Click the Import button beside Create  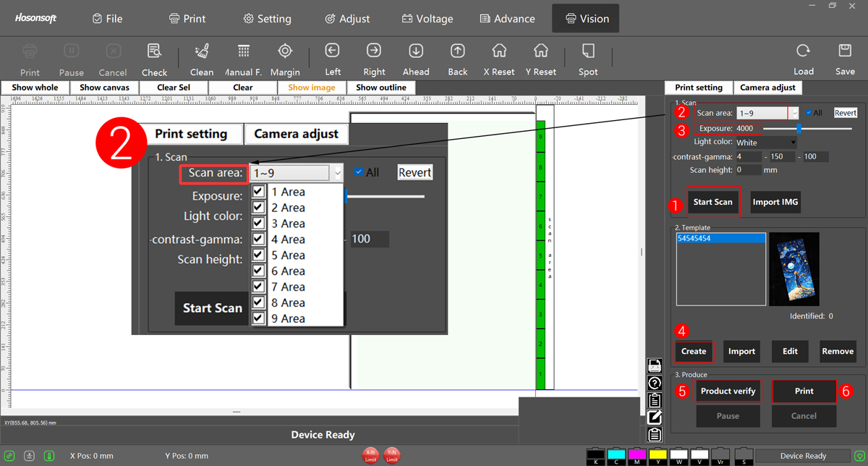tap(741, 351)
